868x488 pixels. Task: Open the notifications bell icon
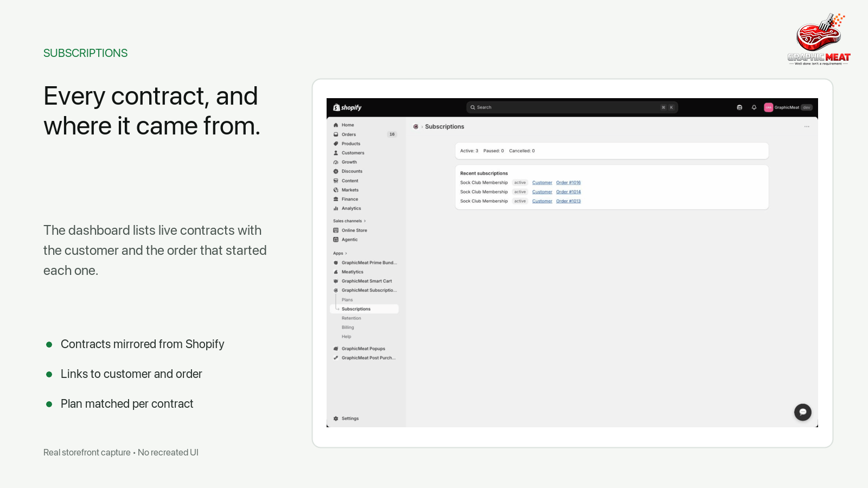754,107
